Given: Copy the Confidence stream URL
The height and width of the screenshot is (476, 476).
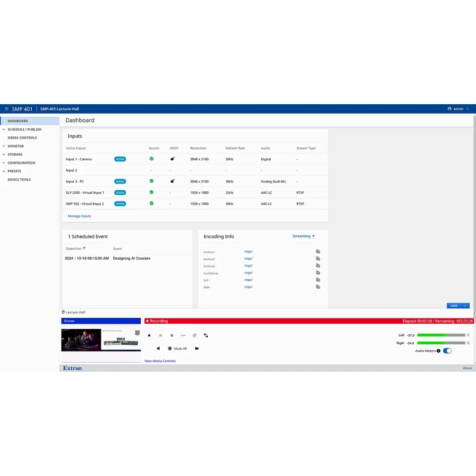Looking at the screenshot, I should (318, 273).
